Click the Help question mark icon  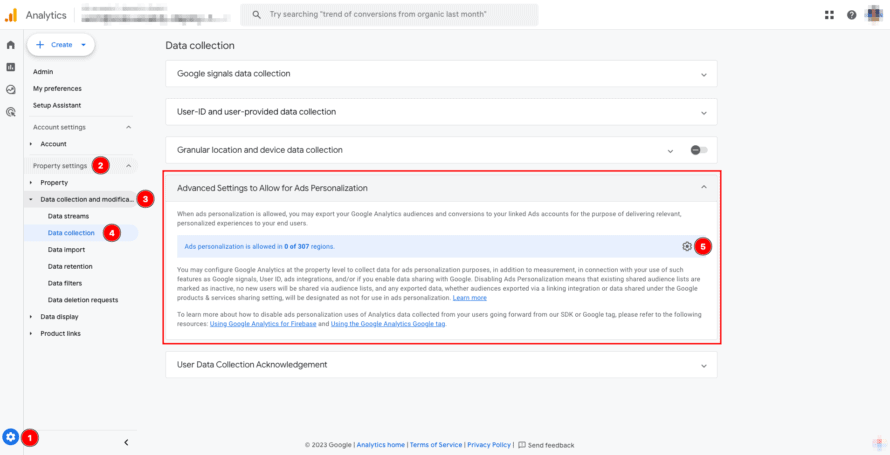[851, 15]
